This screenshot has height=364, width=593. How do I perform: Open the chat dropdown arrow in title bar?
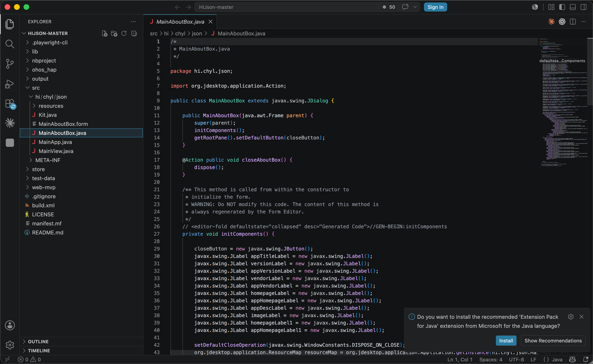[415, 7]
